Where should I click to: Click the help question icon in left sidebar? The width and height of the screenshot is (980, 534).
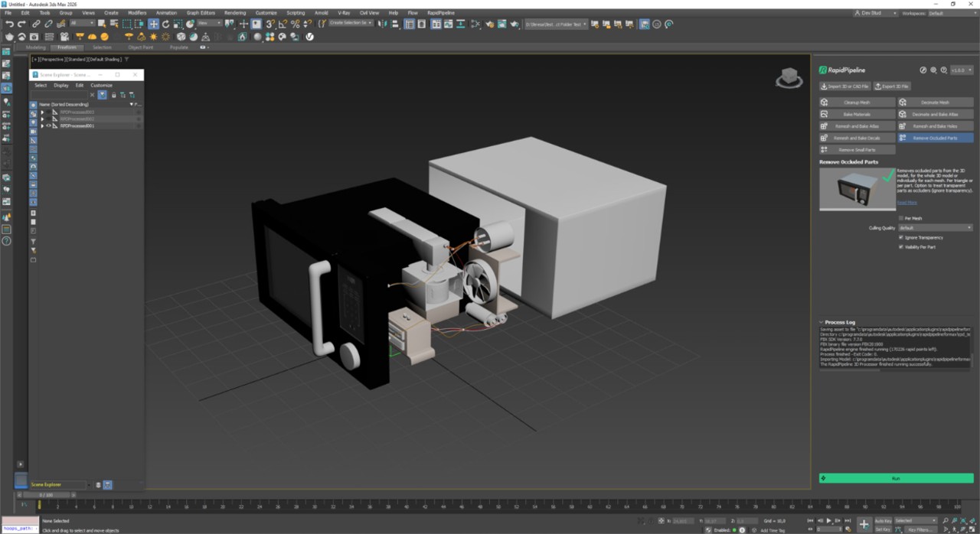pyautogui.click(x=6, y=241)
